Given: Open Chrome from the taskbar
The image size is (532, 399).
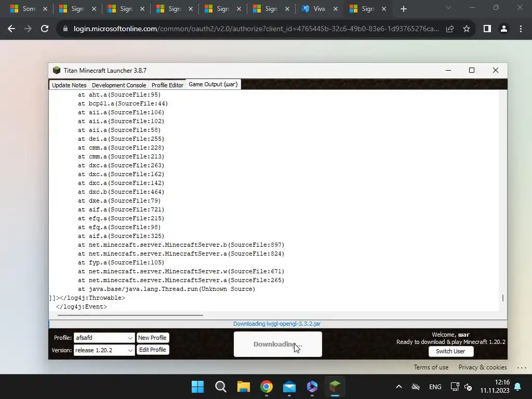Looking at the screenshot, I should 267,387.
